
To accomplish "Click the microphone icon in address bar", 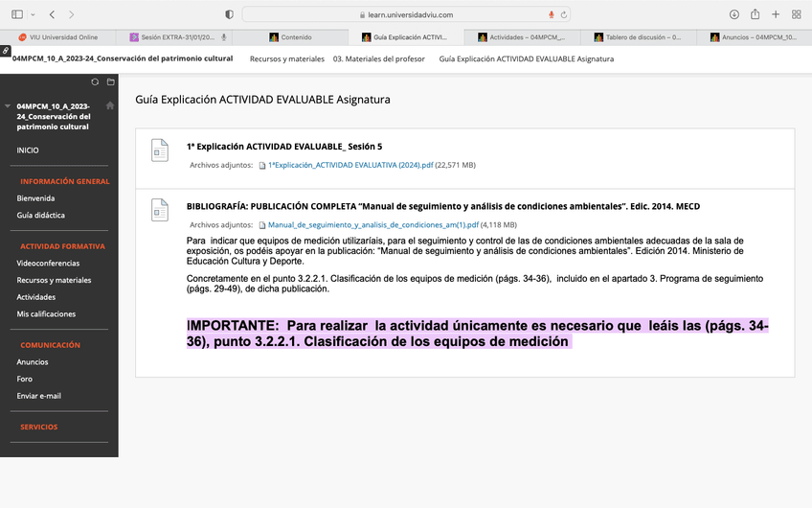I will 551,14.
